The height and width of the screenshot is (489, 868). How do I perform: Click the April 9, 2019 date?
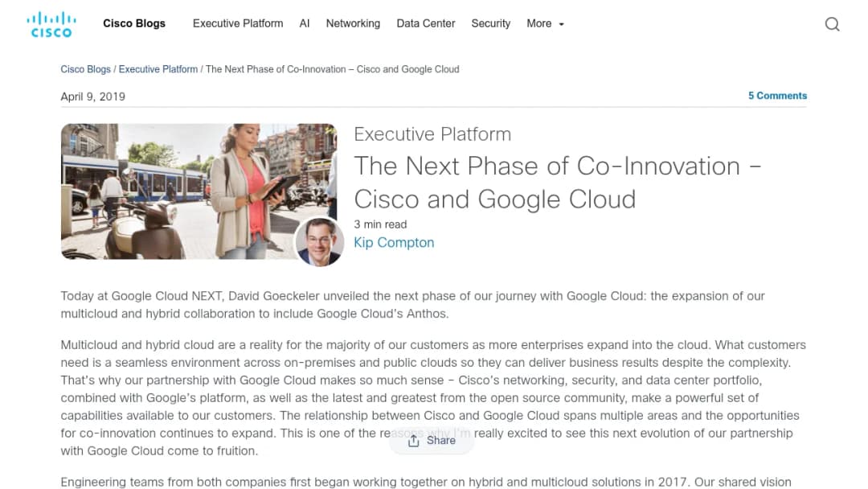click(93, 97)
